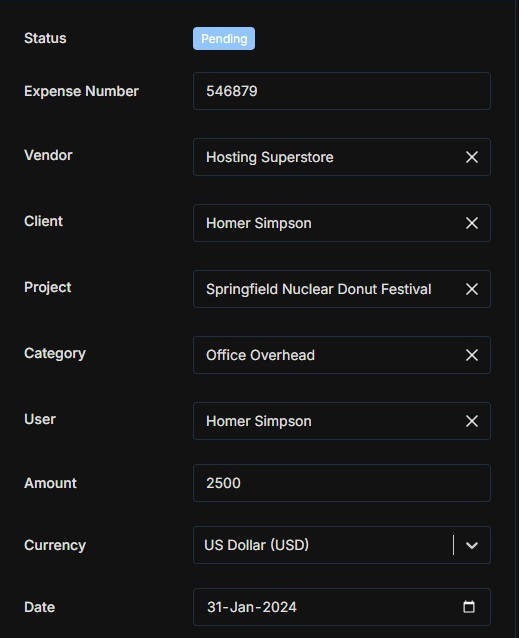Click the Currency label text
Viewport: 519px width, 638px height.
(x=55, y=545)
